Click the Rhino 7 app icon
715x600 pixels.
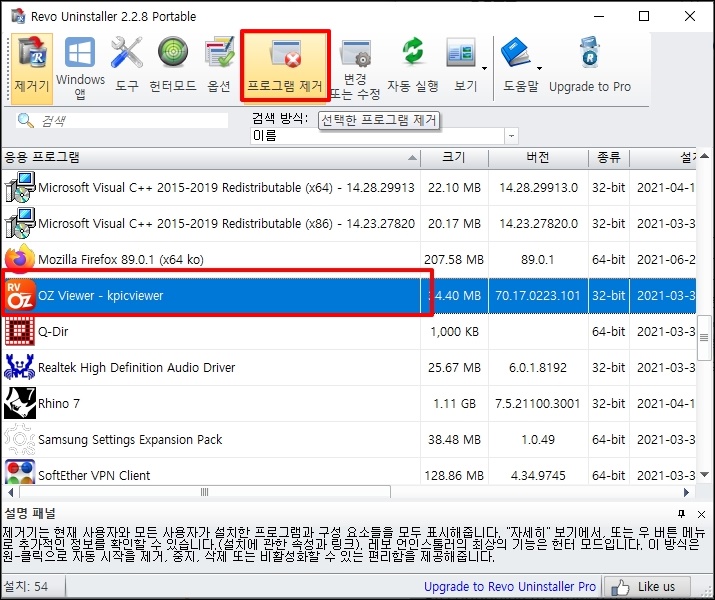[x=20, y=403]
